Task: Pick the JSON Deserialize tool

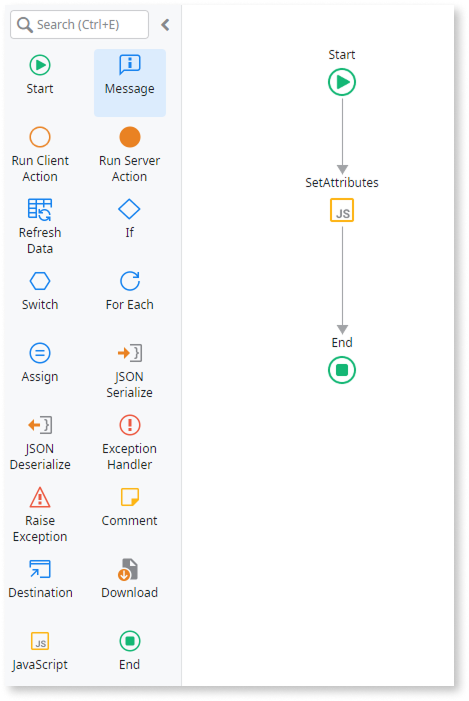Action: point(40,443)
